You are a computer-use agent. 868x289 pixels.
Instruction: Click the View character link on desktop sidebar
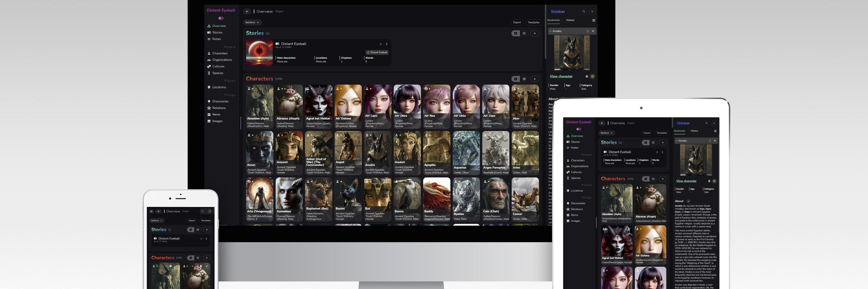pos(561,76)
